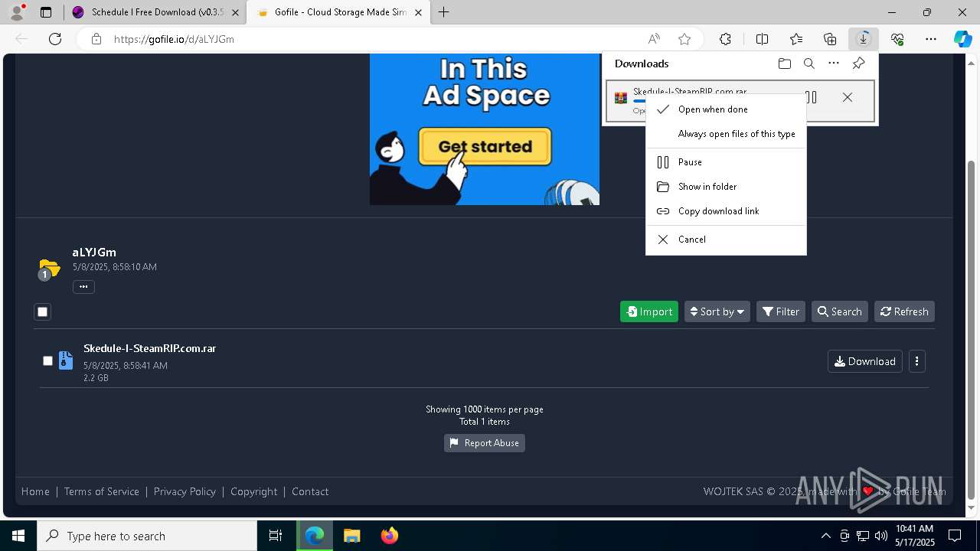Image resolution: width=980 pixels, height=551 pixels.
Task: Select Always open files of this type
Action: pos(726,134)
